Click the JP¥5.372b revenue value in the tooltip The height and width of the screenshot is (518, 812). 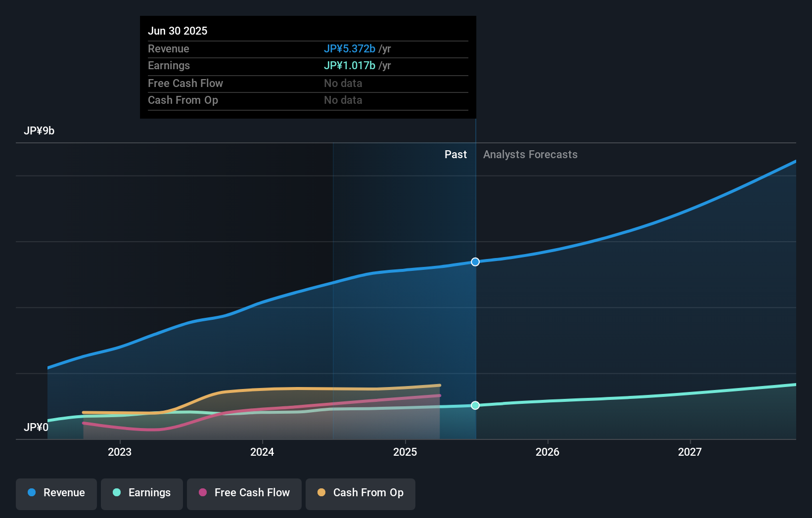[350, 49]
